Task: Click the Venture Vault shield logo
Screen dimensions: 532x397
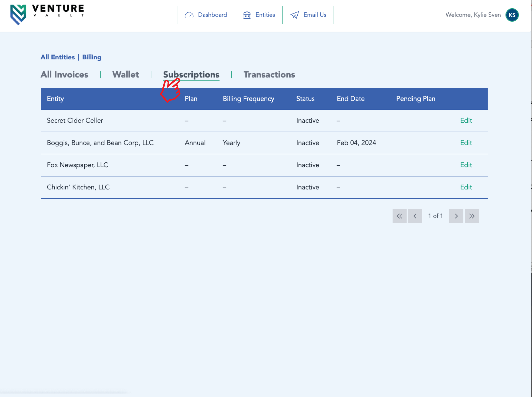Action: (18, 14)
